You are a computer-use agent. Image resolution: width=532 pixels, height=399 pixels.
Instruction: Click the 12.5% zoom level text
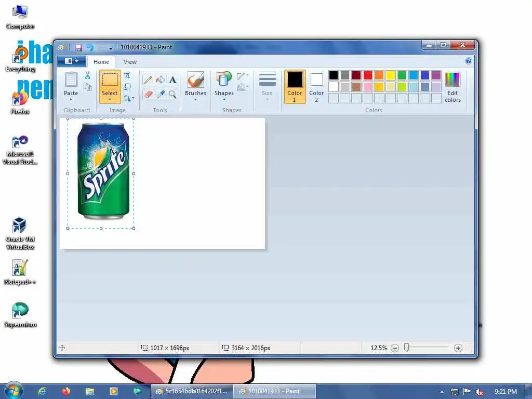(x=379, y=348)
